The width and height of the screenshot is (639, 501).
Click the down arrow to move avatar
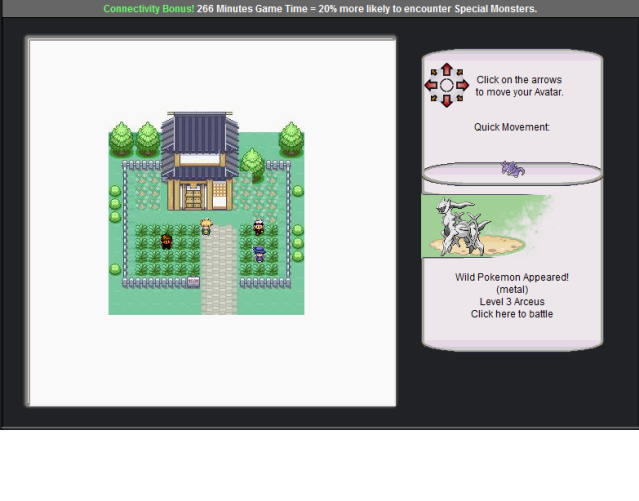(x=447, y=101)
